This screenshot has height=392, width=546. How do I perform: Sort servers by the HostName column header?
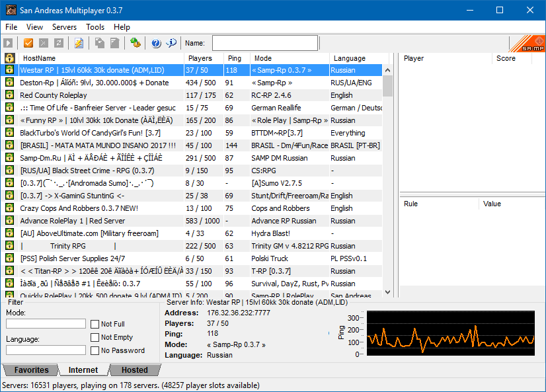101,58
